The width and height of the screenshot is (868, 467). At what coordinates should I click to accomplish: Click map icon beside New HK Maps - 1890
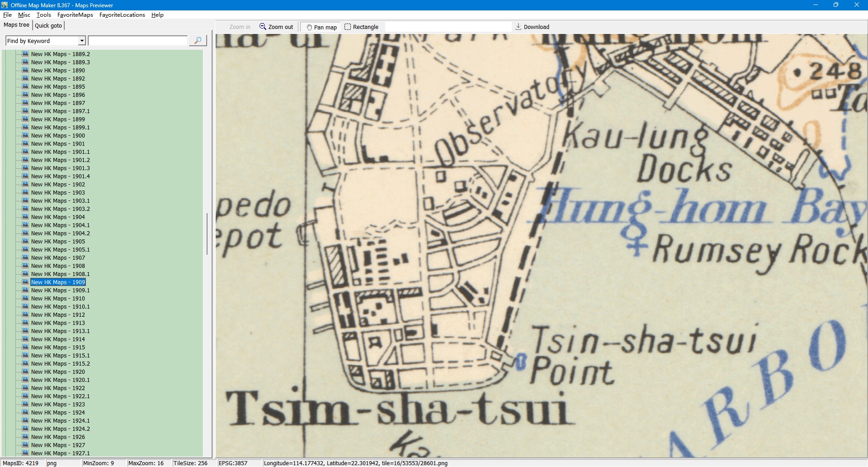[26, 71]
